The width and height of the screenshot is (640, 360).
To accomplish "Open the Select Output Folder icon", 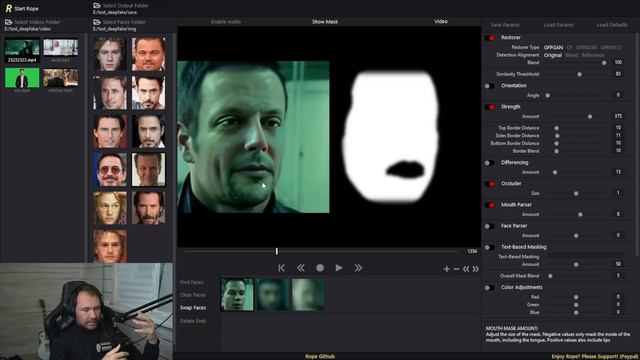I will (97, 6).
